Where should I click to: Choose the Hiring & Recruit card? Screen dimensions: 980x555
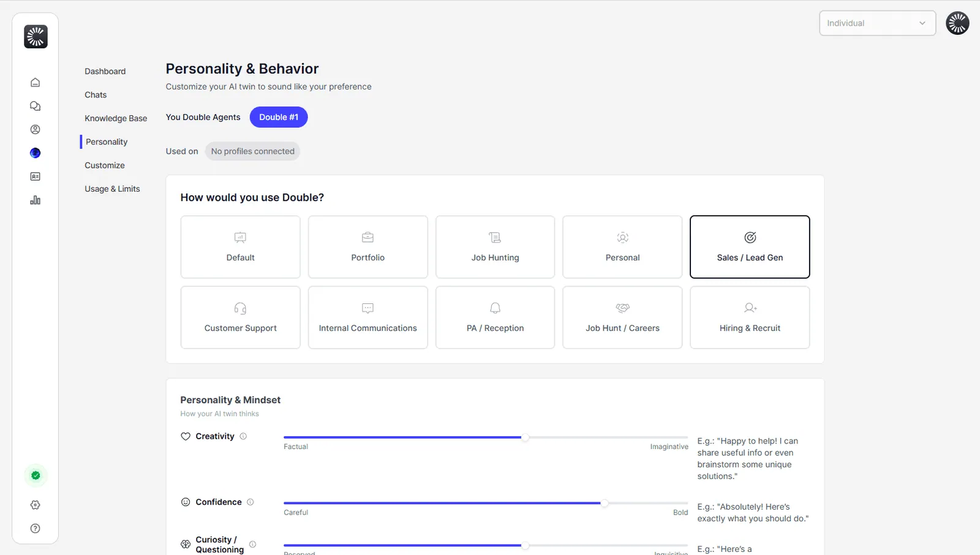(x=750, y=317)
